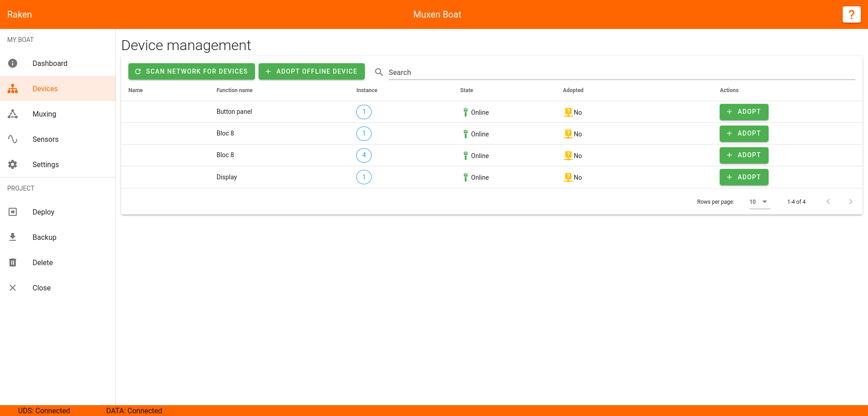
Task: Go to previous page of devices
Action: (828, 201)
